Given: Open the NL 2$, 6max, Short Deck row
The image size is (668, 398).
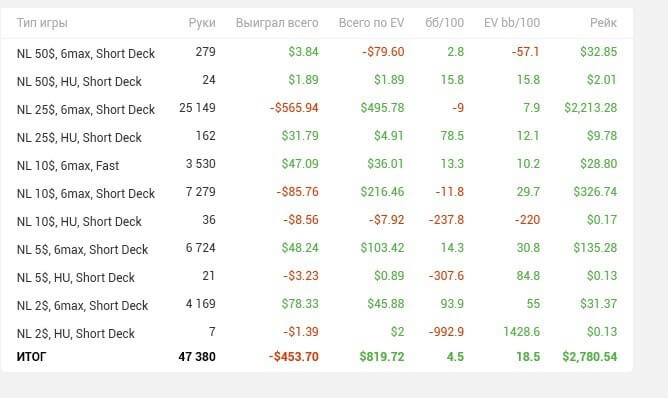Looking at the screenshot, I should (317, 305).
